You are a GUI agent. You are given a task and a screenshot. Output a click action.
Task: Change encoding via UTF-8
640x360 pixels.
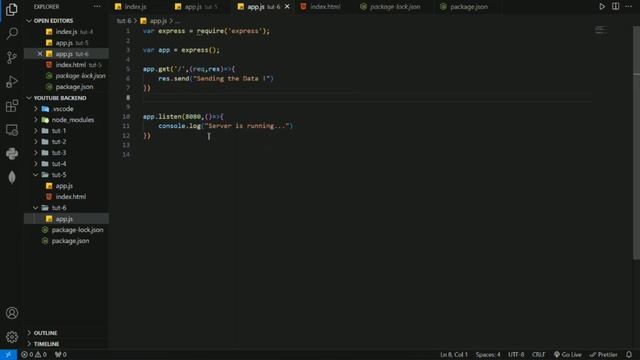point(516,355)
